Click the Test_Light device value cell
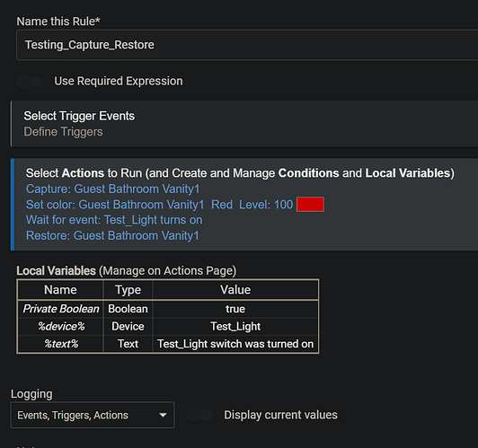Image resolution: width=478 pixels, height=448 pixels. tap(235, 327)
